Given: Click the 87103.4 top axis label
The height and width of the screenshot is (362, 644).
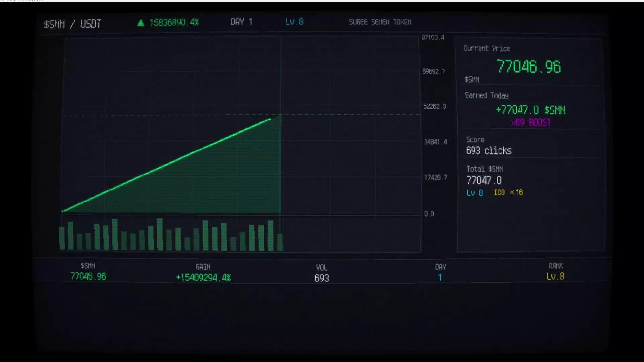Looking at the screenshot, I should click(x=433, y=38).
